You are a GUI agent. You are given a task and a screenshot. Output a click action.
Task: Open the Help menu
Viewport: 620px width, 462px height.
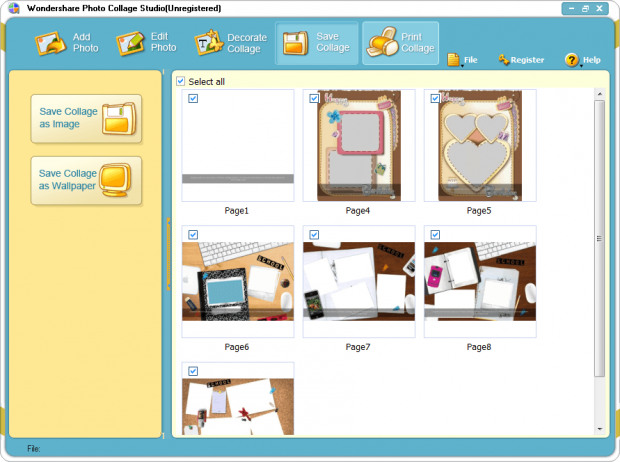click(583, 60)
